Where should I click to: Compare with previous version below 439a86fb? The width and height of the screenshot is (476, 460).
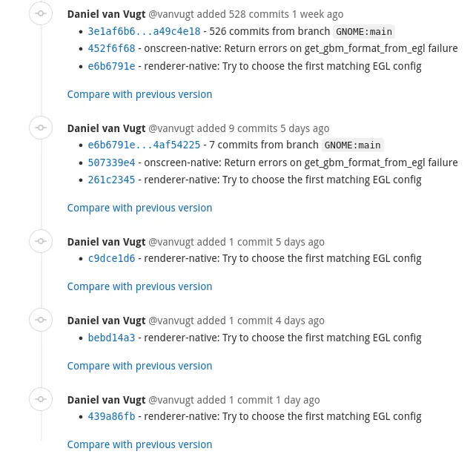139,444
